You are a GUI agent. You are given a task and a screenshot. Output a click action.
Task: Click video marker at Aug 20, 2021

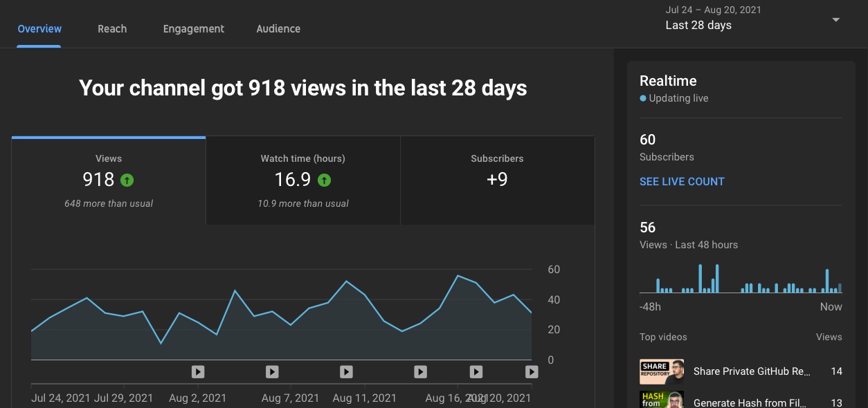[x=532, y=372]
